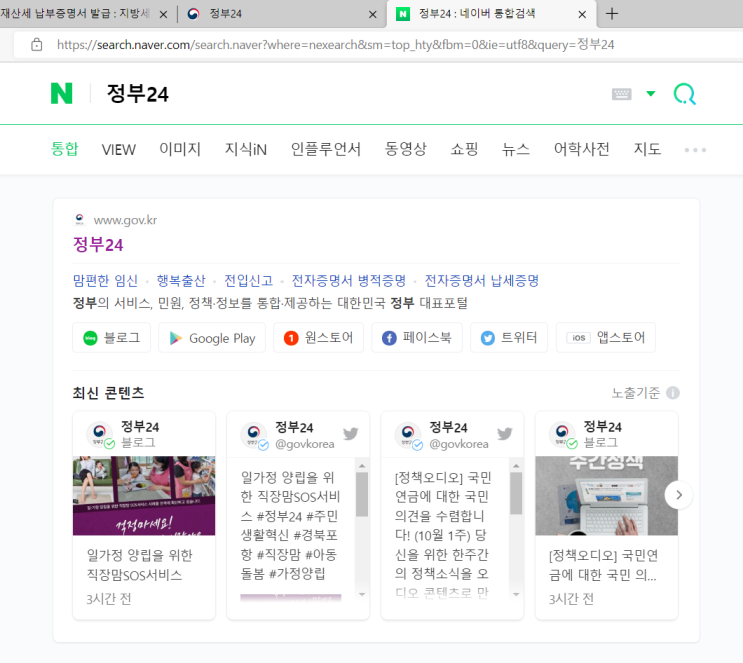Open the 전자증명서 병적증명 link
This screenshot has width=743, height=663.
tap(349, 281)
